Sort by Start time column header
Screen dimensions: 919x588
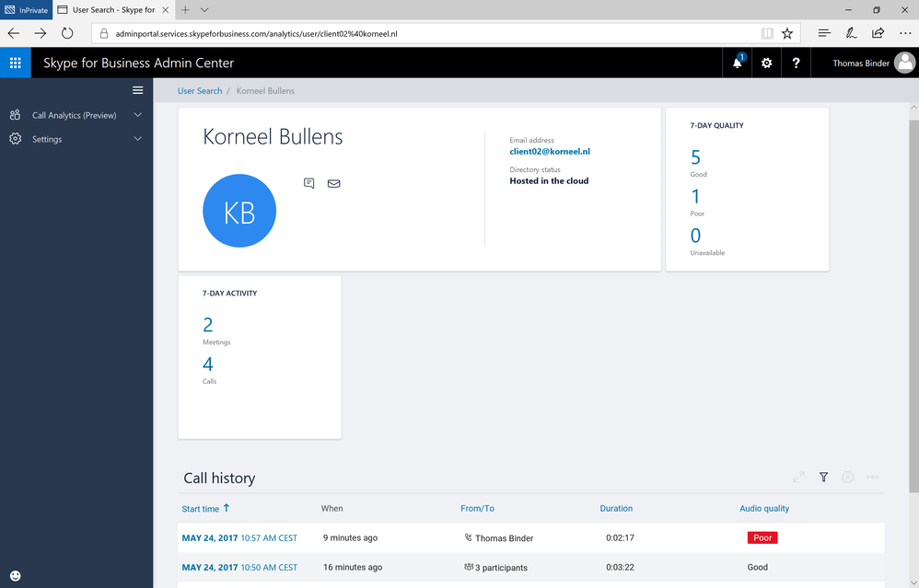click(201, 509)
